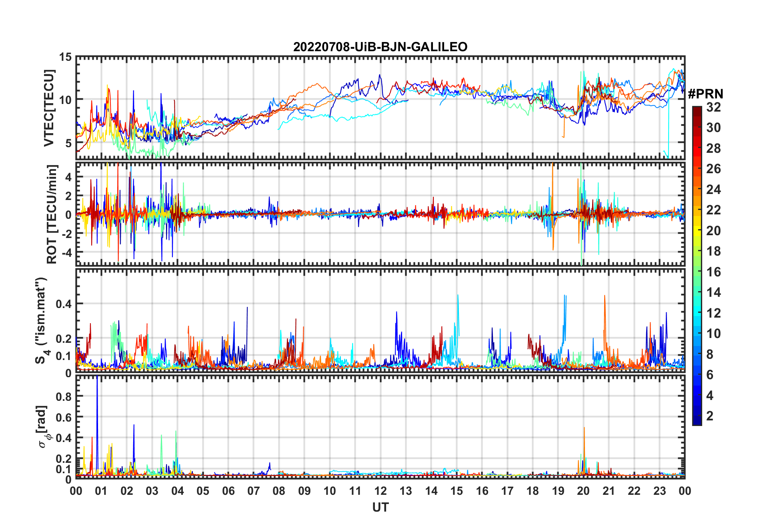Click the PRN colorbar strip
Image resolution: width=761 pixels, height=532 pixels.
tap(697, 266)
